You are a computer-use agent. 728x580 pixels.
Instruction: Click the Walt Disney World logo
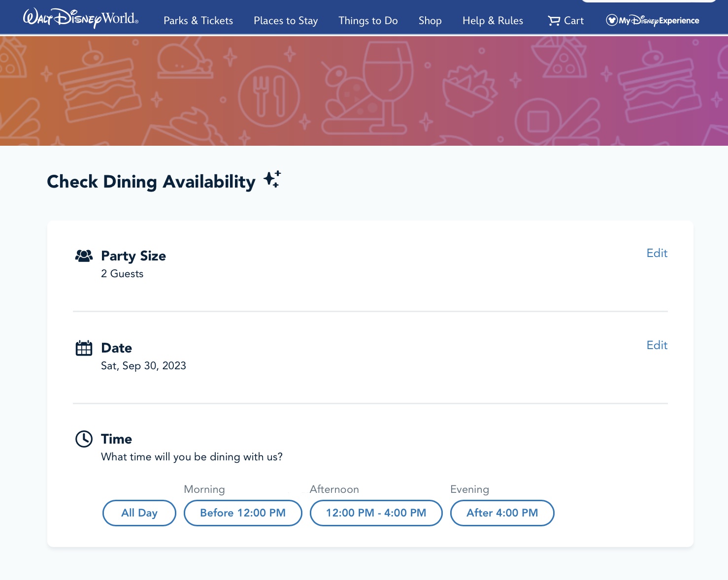(x=80, y=20)
